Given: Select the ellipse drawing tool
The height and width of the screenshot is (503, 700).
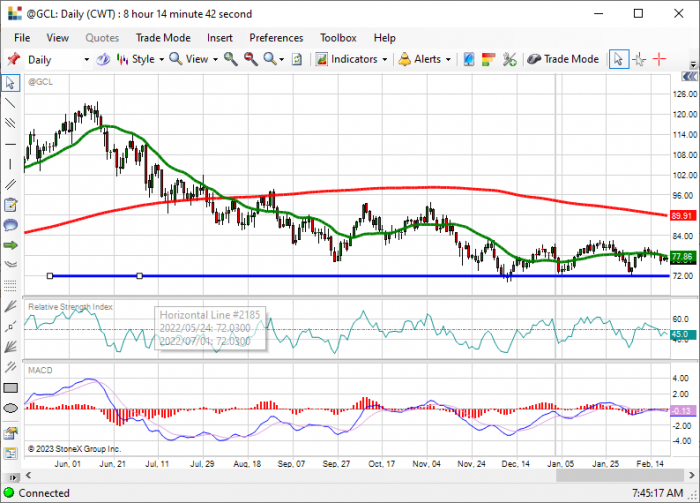Looking at the screenshot, I should 10,408.
